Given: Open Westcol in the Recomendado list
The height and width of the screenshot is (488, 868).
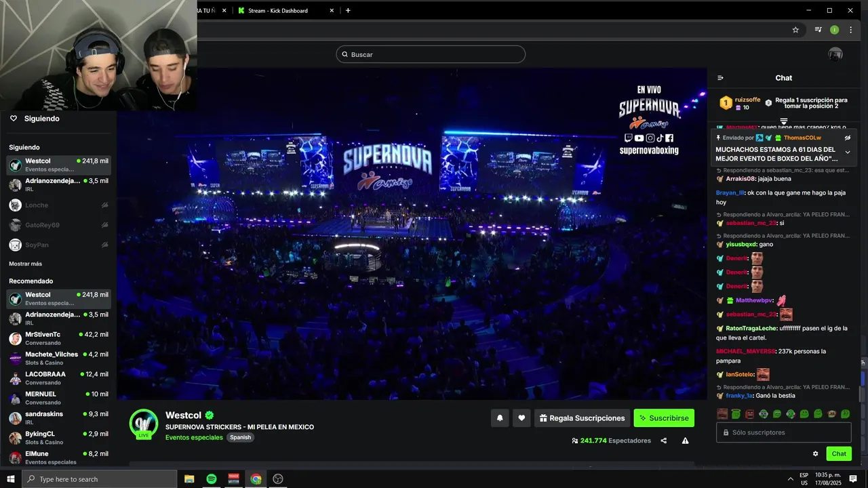Looking at the screenshot, I should 59,298.
